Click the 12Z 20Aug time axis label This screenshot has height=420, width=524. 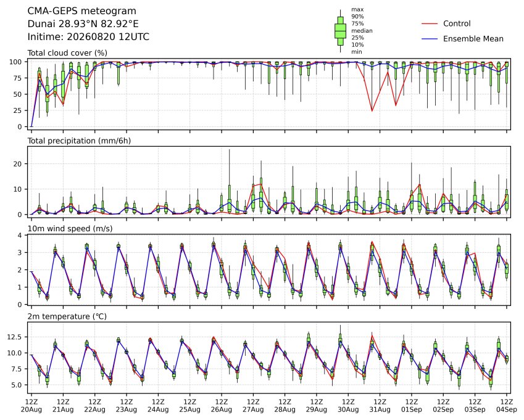(x=31, y=405)
